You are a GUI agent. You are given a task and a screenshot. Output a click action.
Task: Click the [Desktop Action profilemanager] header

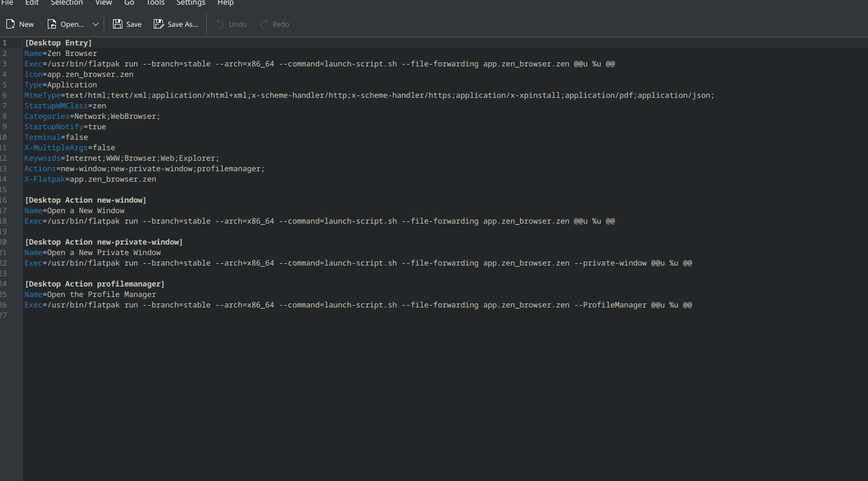tap(94, 284)
